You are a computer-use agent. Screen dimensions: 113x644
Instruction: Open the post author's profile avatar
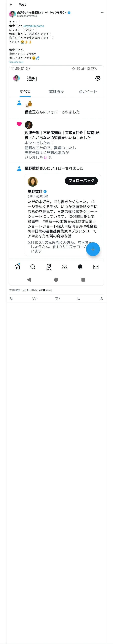(x=13, y=14)
